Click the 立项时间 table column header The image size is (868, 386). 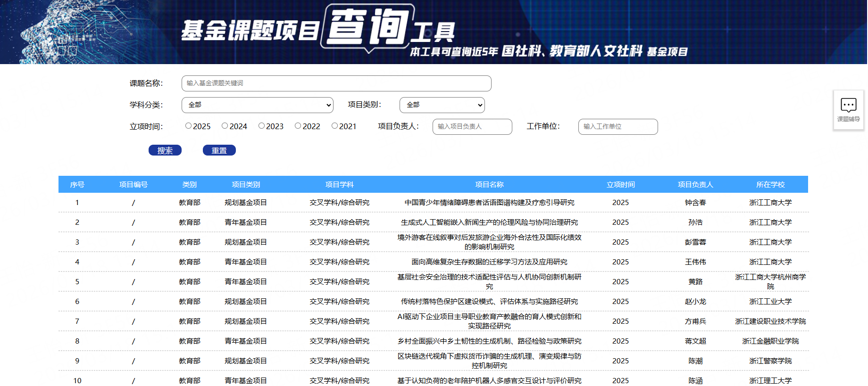point(620,185)
